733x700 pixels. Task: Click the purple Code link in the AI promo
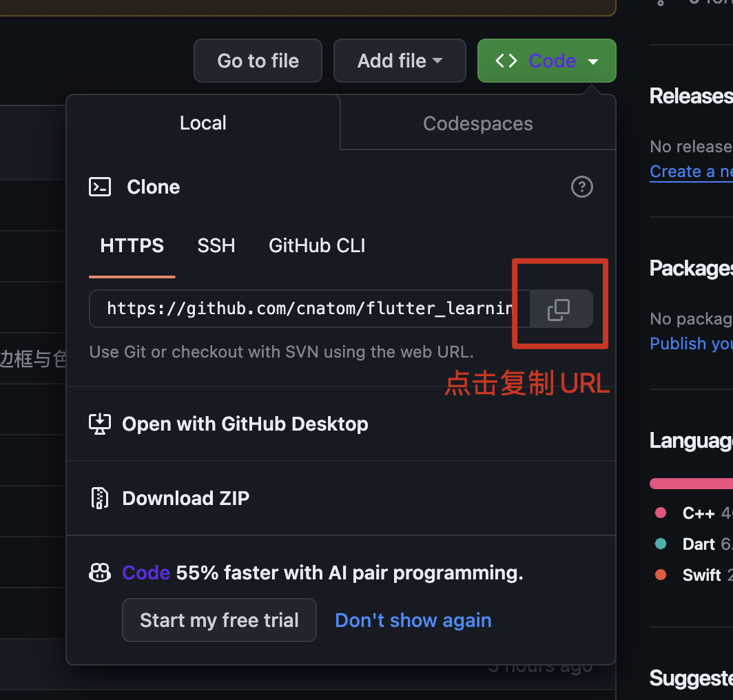(146, 573)
